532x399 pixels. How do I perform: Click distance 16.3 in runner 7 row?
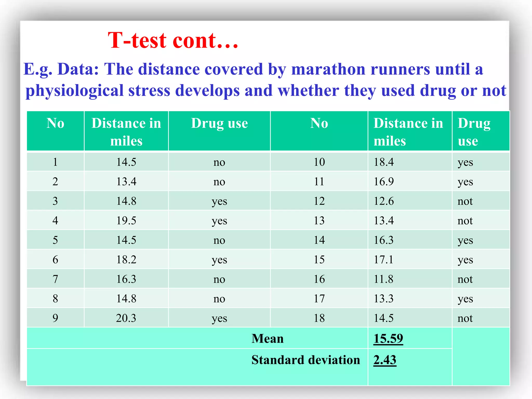(x=126, y=279)
